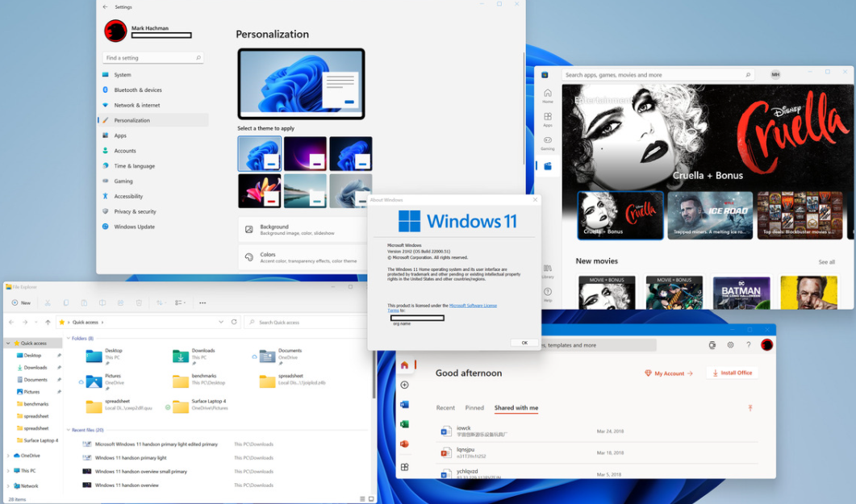Open the Sort options dropdown in File Explorer
Viewport: 856px width, 504px height.
click(x=160, y=302)
